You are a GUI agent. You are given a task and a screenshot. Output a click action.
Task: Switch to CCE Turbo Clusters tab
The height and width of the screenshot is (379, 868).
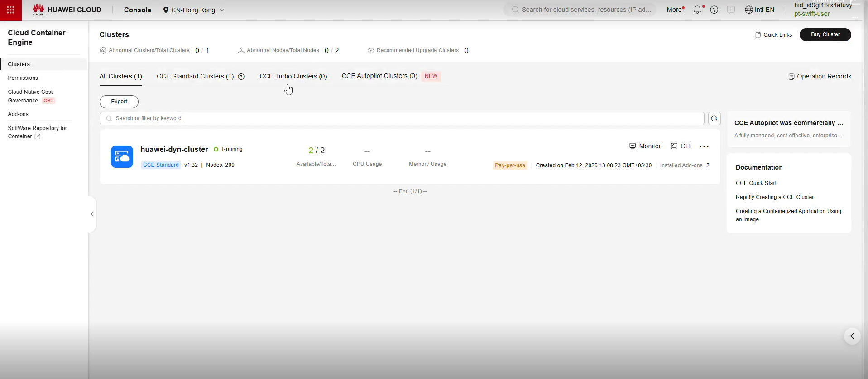(x=293, y=76)
